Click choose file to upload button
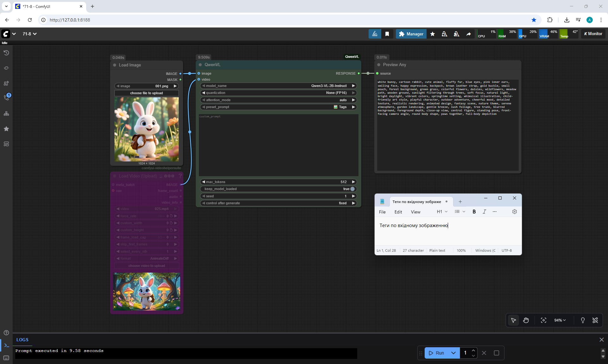608x364 pixels. tap(146, 93)
